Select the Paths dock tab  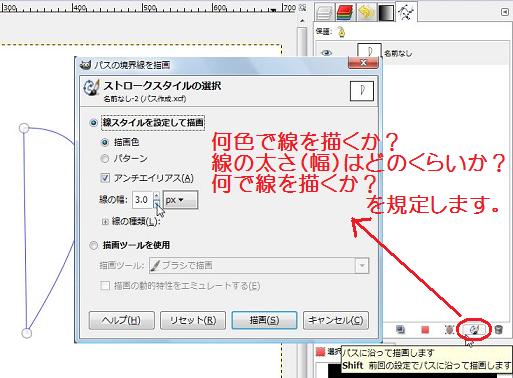(x=406, y=12)
